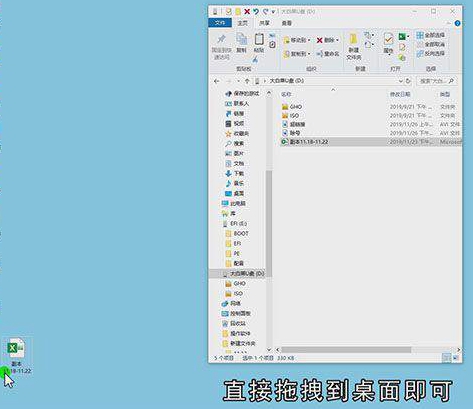Click the Copy (复制) ribbon icon
The image size is (473, 409).
(x=241, y=40)
